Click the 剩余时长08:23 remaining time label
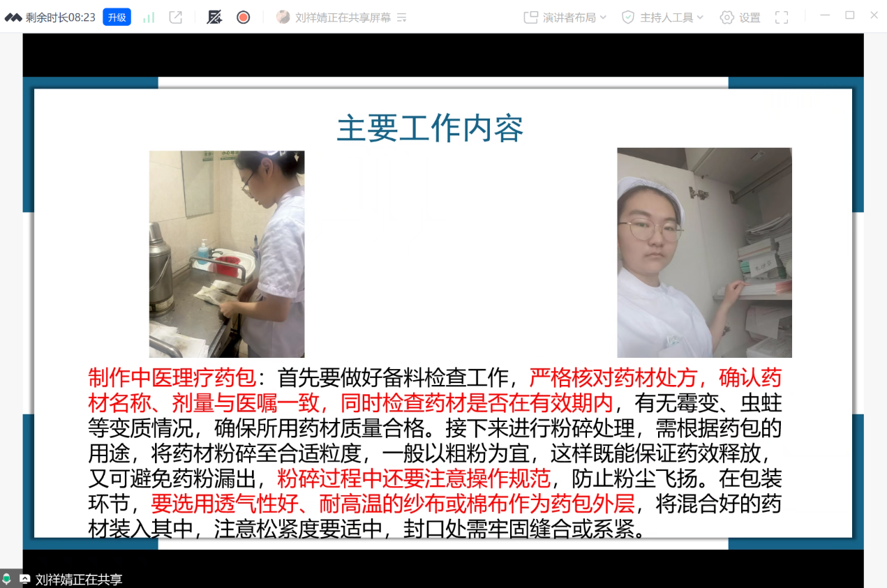This screenshot has height=588, width=887. pyautogui.click(x=60, y=17)
